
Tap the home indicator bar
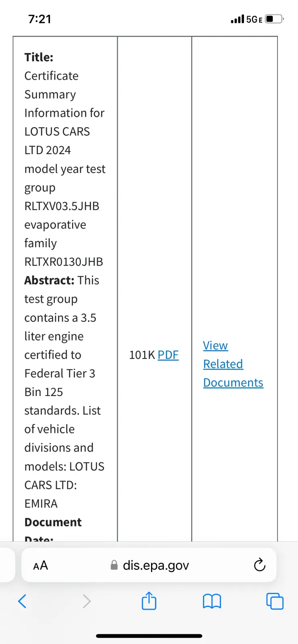click(149, 636)
